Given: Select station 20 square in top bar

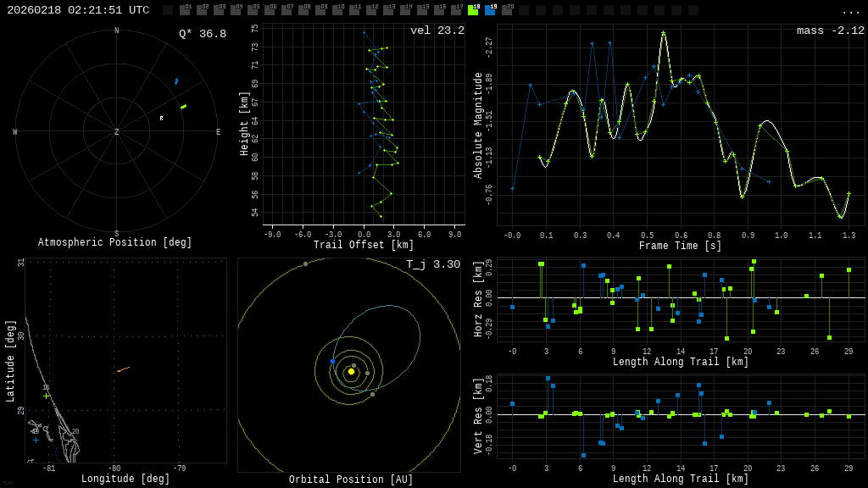Looking at the screenshot, I should [x=507, y=10].
